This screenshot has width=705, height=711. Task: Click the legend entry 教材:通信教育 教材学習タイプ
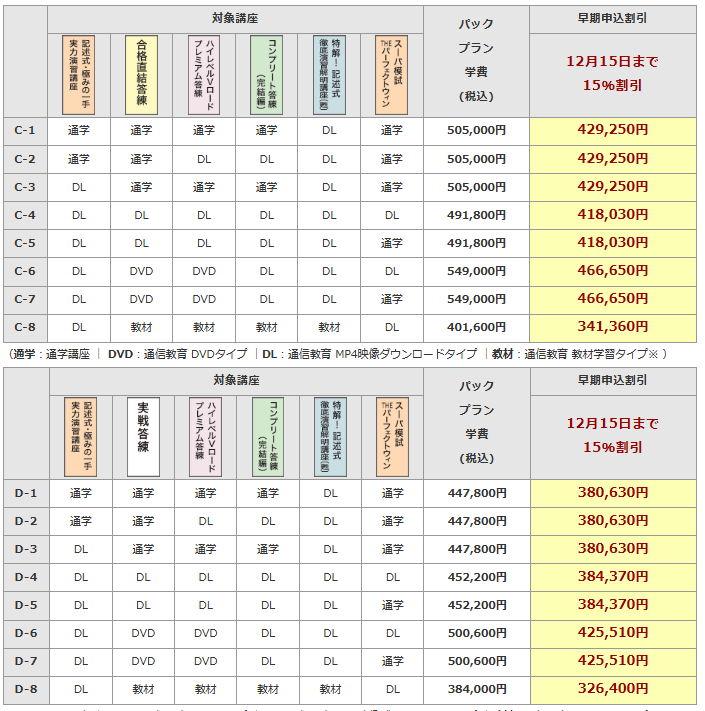point(575,354)
